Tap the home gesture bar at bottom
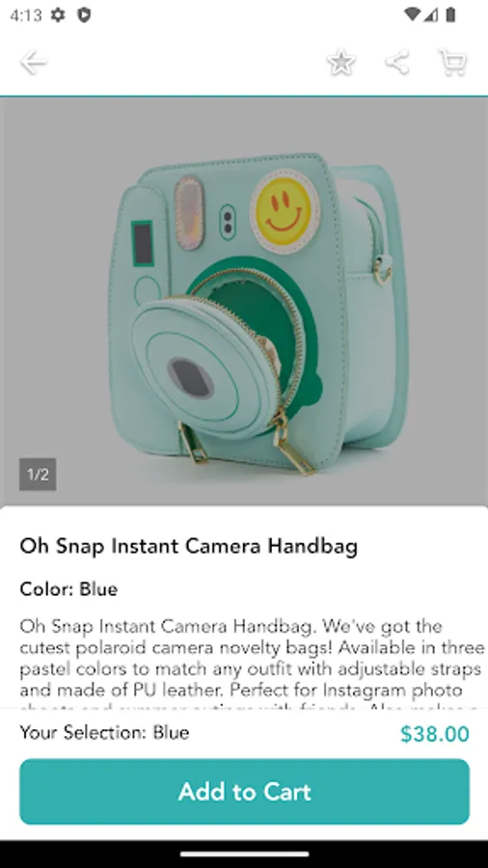The image size is (488, 868). (244, 854)
